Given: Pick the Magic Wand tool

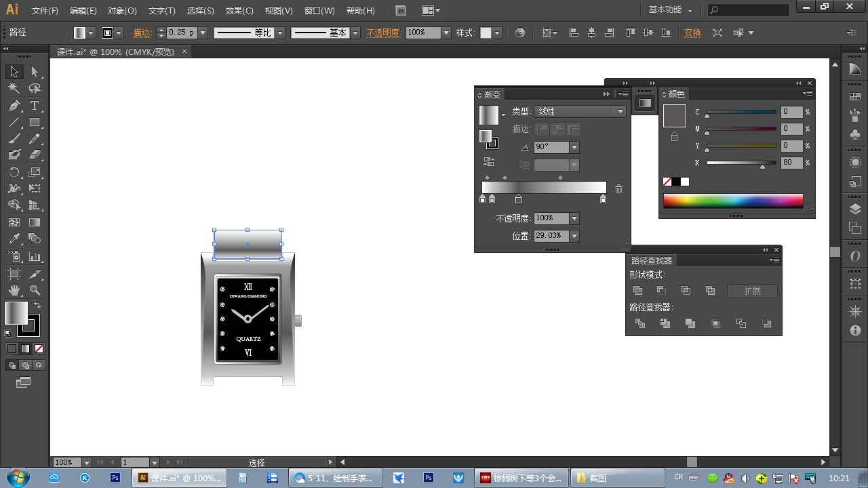Looking at the screenshot, I should point(14,88).
